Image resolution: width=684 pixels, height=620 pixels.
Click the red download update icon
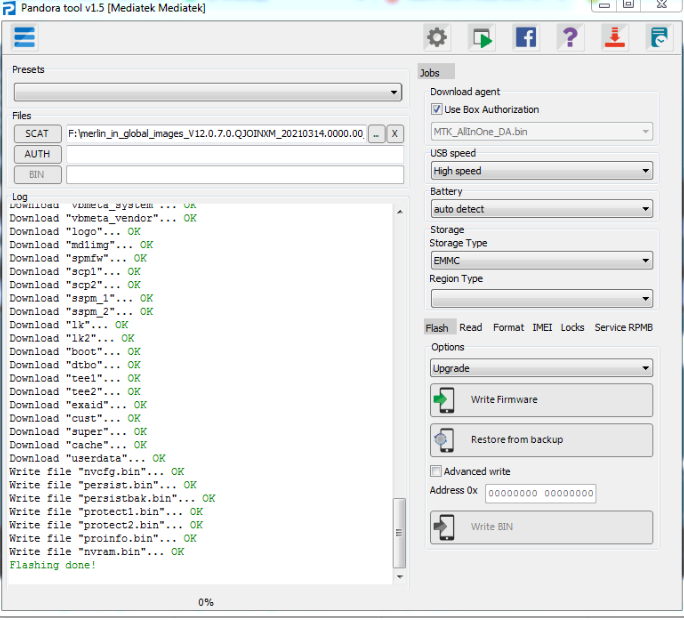[x=615, y=38]
